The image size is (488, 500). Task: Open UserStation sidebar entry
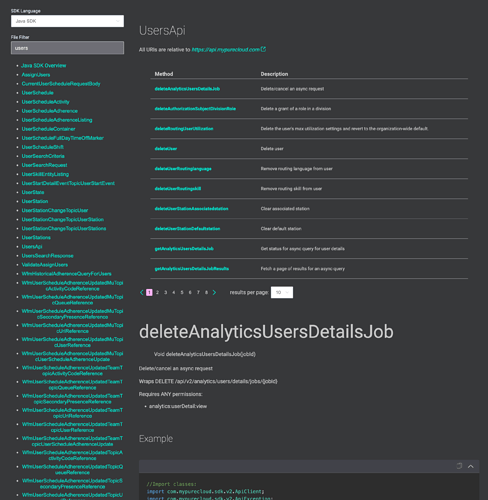pyautogui.click(x=35, y=201)
